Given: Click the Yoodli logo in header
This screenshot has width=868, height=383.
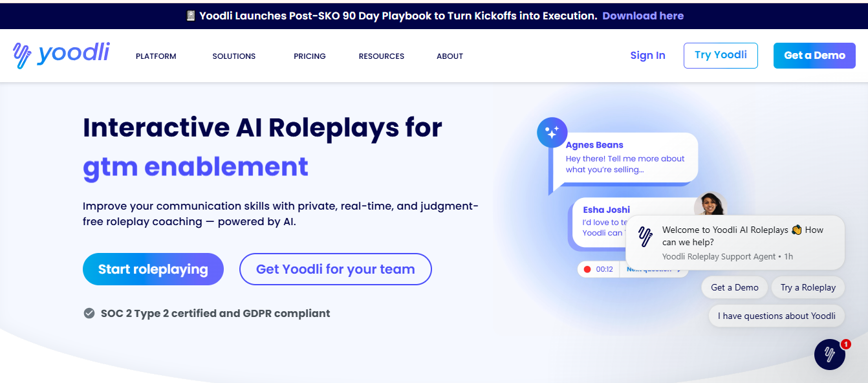Looking at the screenshot, I should (61, 55).
